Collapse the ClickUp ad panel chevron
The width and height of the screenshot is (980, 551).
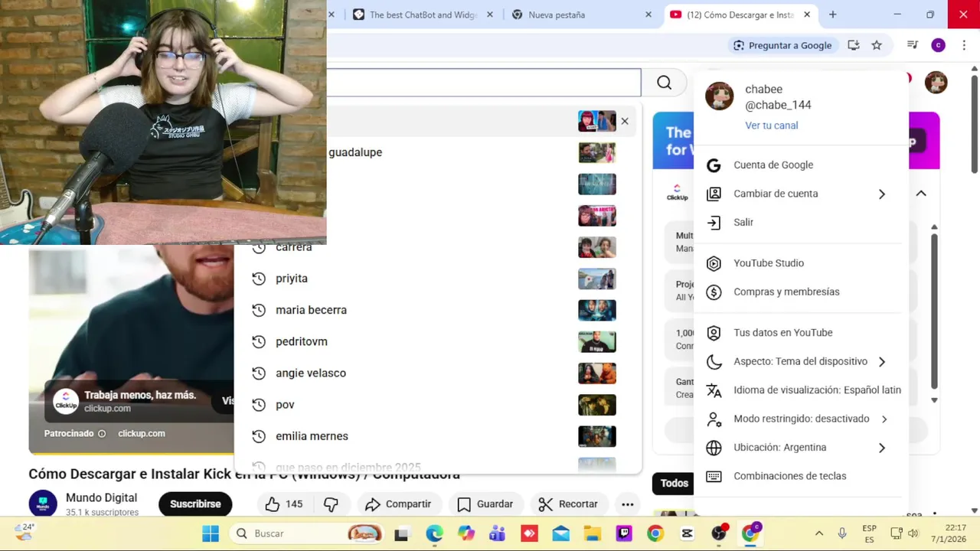tap(921, 194)
